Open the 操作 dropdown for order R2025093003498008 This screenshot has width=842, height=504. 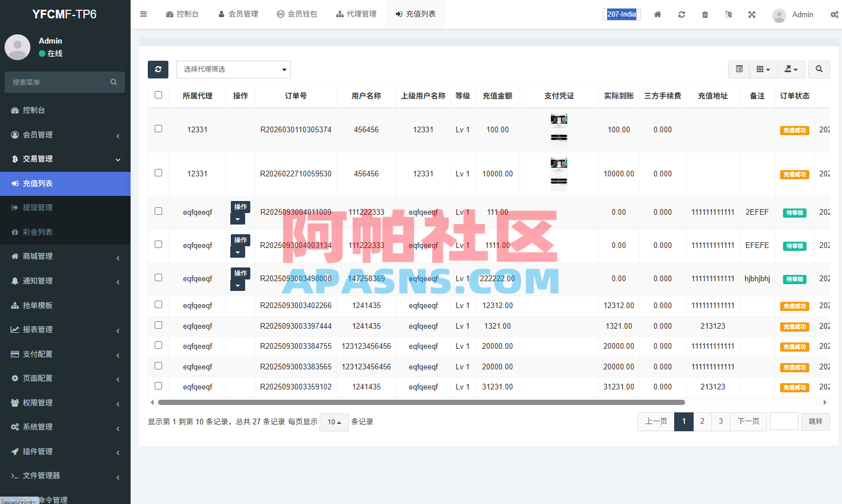click(238, 285)
